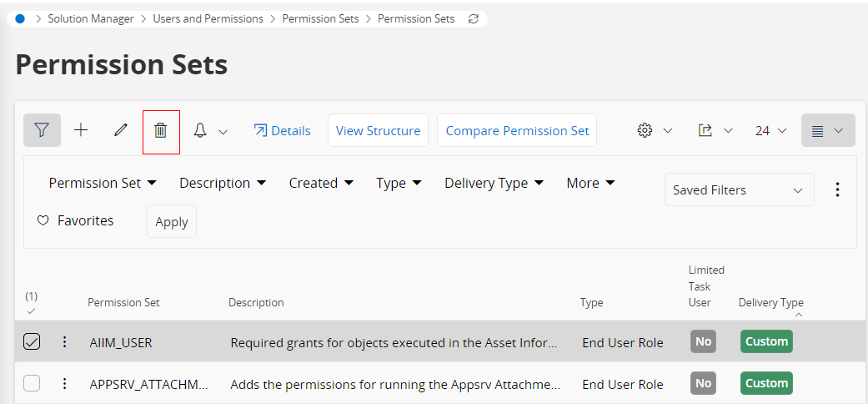The image size is (868, 404).
Task: Click the Compare Permission Set button
Action: pos(517,130)
